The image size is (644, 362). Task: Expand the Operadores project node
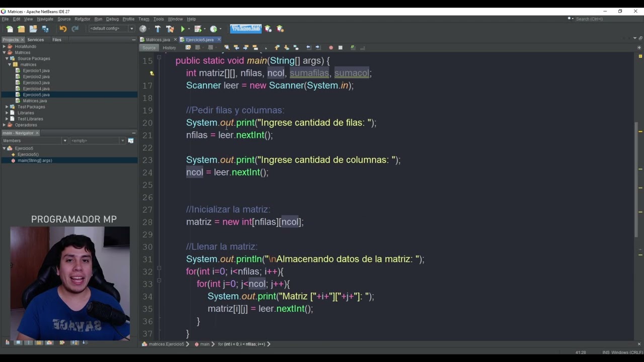click(x=4, y=125)
